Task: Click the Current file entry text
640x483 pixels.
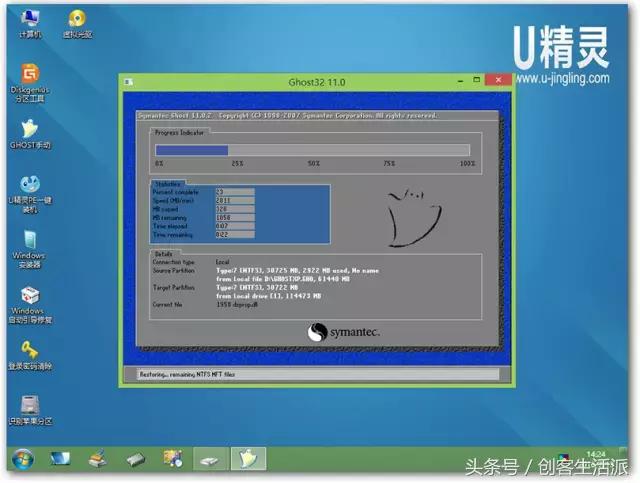Action: [237, 304]
